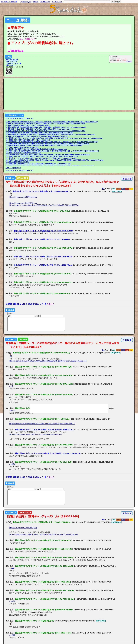138x644 pixels.
Task: Click the CP:12,078 badge
Action: click(25, 513)
